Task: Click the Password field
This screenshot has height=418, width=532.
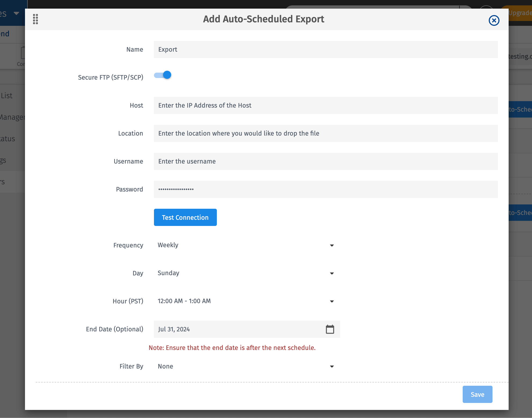Action: [325, 189]
